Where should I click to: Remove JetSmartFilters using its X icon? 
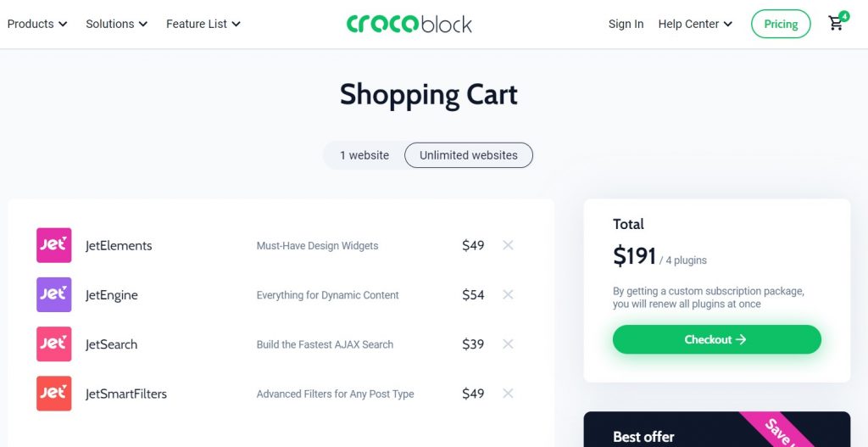(508, 394)
